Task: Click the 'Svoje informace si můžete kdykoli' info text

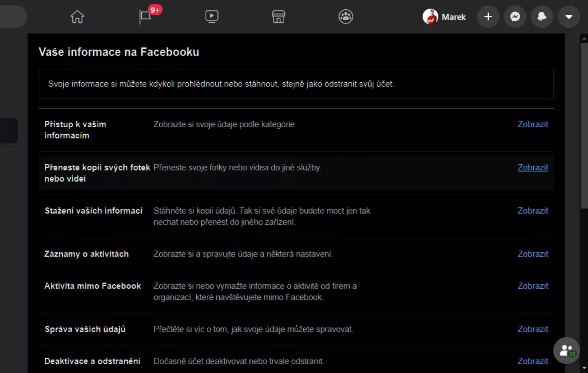Action: (221, 84)
